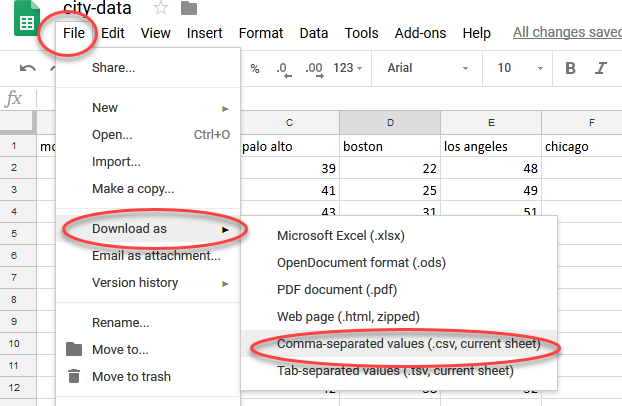Click the palo alto cell
Viewport: 622px width, 406px height.
[x=290, y=146]
